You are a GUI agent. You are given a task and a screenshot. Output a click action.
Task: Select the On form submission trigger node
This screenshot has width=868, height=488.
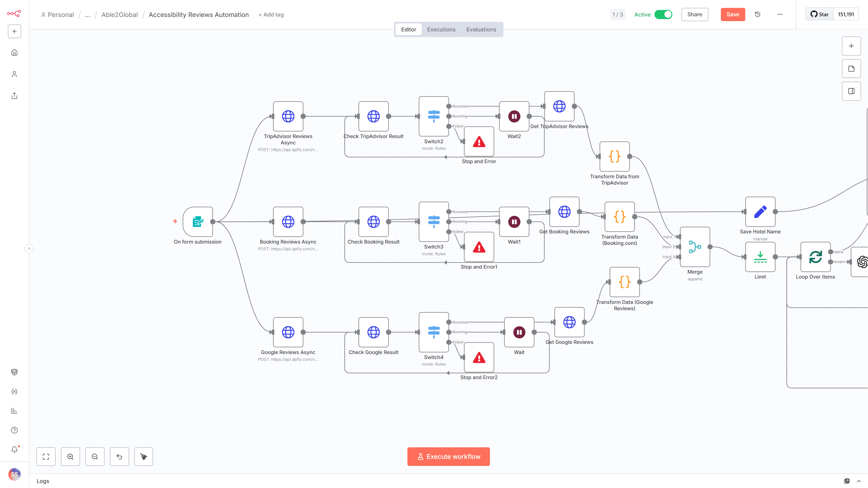pyautogui.click(x=198, y=222)
